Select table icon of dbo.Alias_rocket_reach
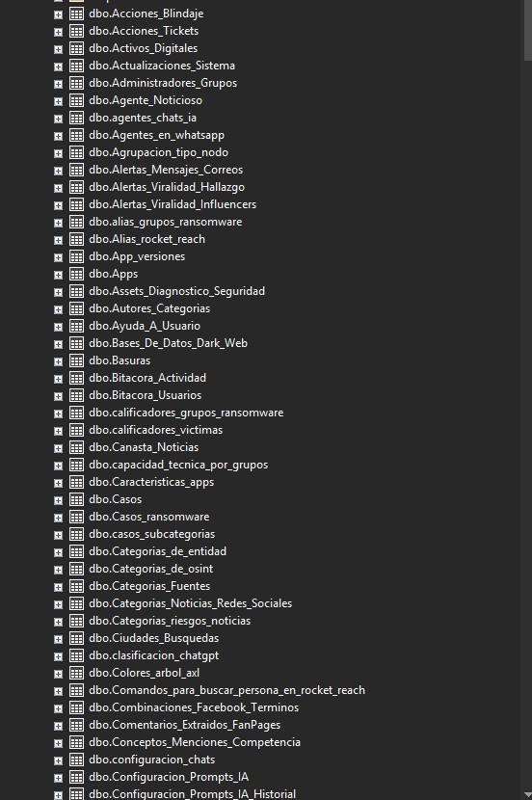This screenshot has width=532, height=800. point(76,239)
